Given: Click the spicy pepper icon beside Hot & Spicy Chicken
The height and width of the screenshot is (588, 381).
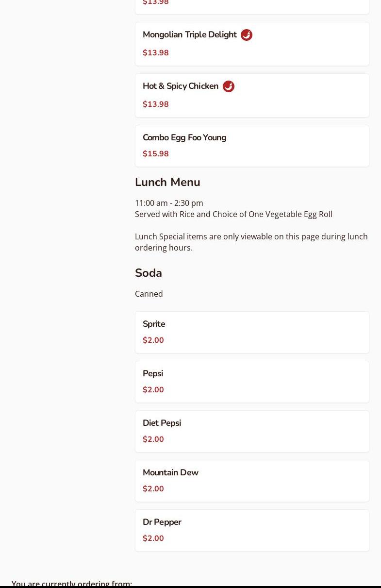Looking at the screenshot, I should pyautogui.click(x=228, y=86).
